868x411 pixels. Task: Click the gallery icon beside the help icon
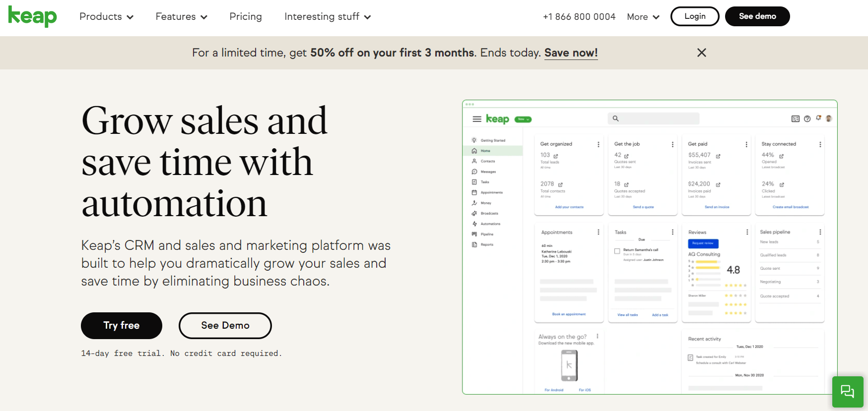(x=796, y=118)
